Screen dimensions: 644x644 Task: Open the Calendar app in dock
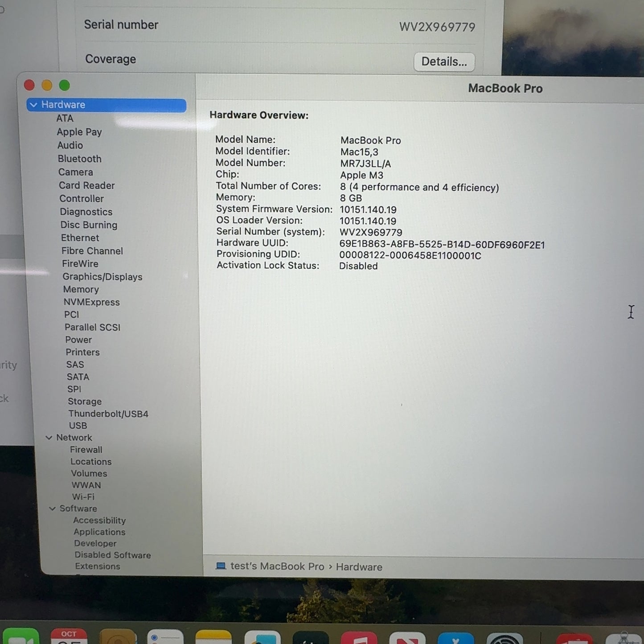[x=69, y=636]
